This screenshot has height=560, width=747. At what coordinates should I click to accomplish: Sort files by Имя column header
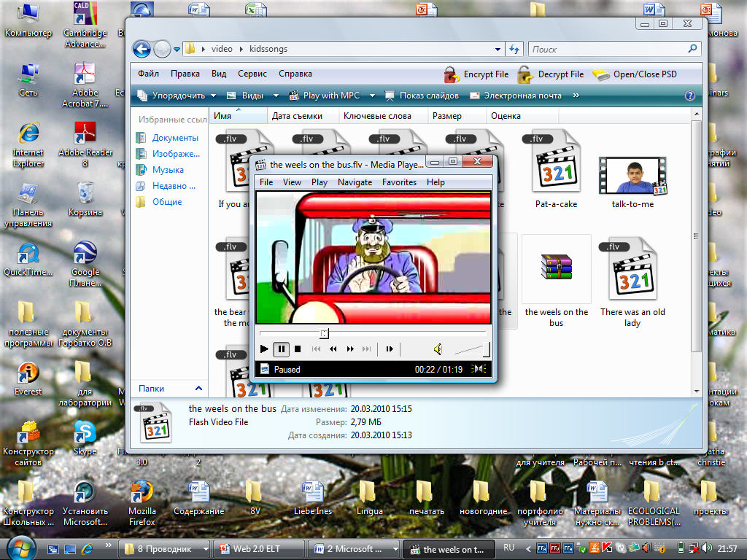(x=239, y=116)
